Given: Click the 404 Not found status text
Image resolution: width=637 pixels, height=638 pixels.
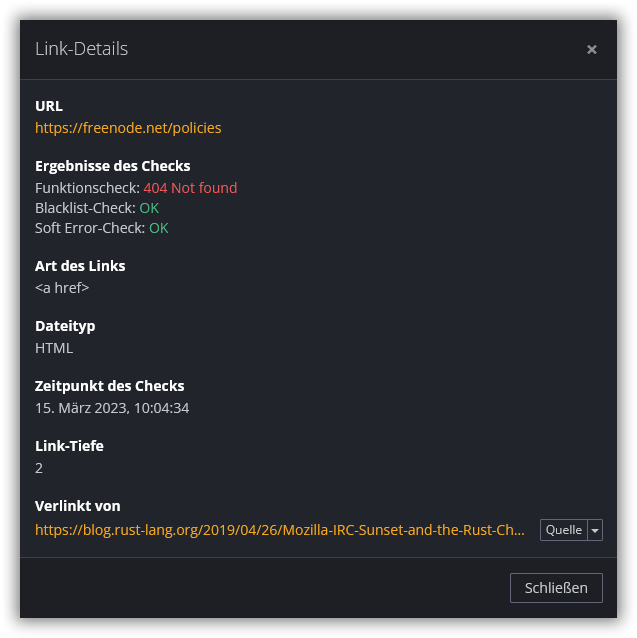Looking at the screenshot, I should coord(190,188).
